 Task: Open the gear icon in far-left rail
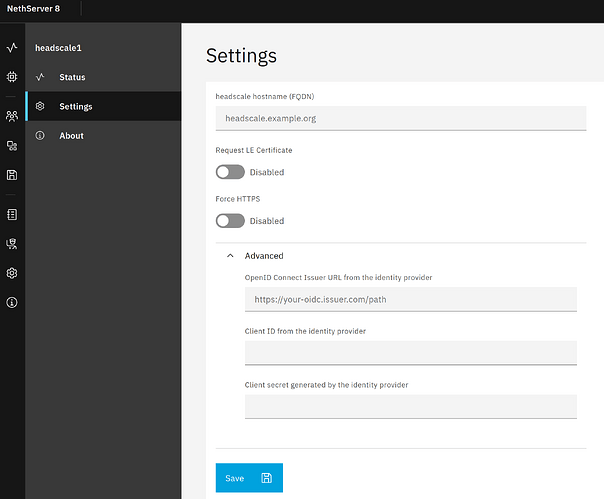[x=12, y=273]
